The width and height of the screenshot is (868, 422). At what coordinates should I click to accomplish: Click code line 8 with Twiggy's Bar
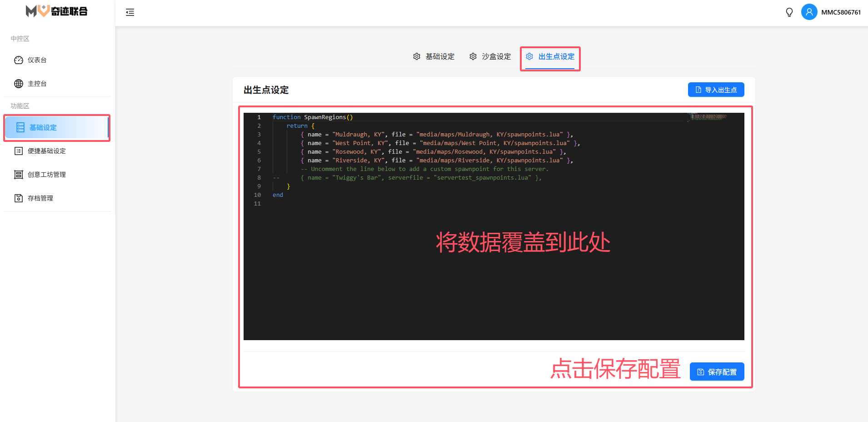[420, 178]
